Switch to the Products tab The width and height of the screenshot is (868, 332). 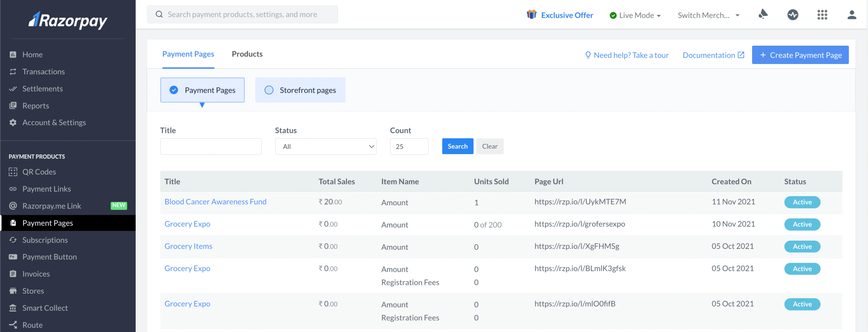(x=247, y=54)
